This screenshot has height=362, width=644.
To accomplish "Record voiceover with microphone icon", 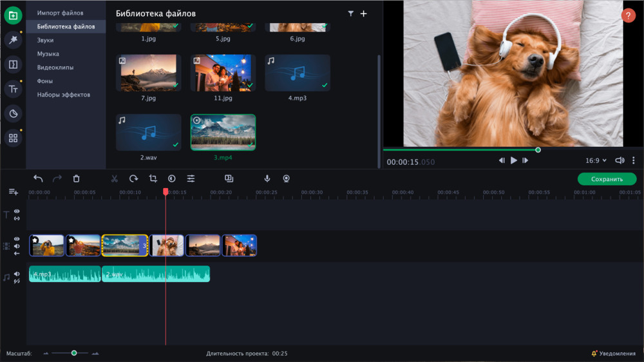I will click(267, 178).
